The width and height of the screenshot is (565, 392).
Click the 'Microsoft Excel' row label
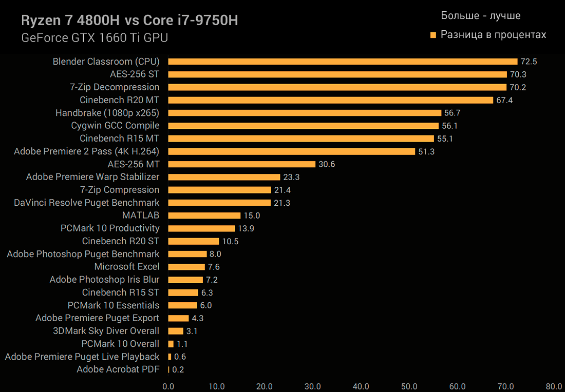pos(127,267)
